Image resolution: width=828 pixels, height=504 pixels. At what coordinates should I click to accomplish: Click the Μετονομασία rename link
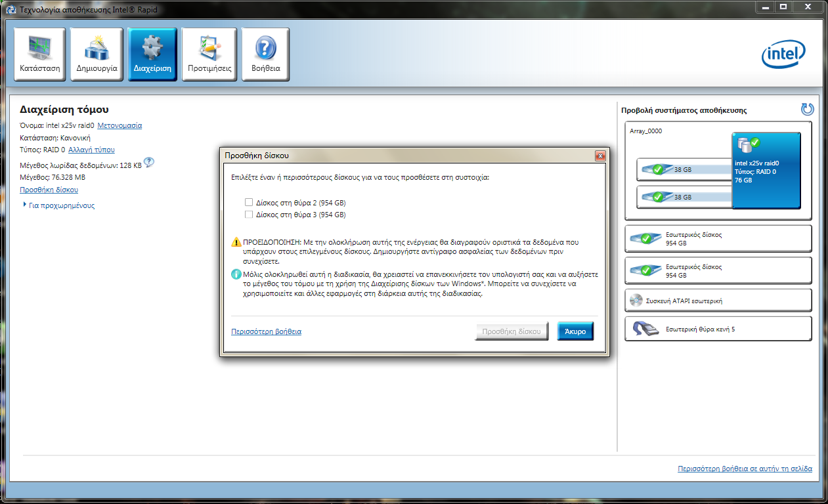click(x=120, y=125)
